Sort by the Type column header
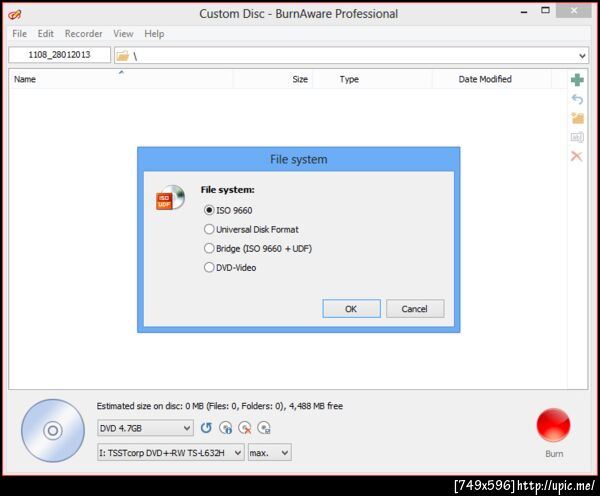600x496 pixels. click(372, 79)
